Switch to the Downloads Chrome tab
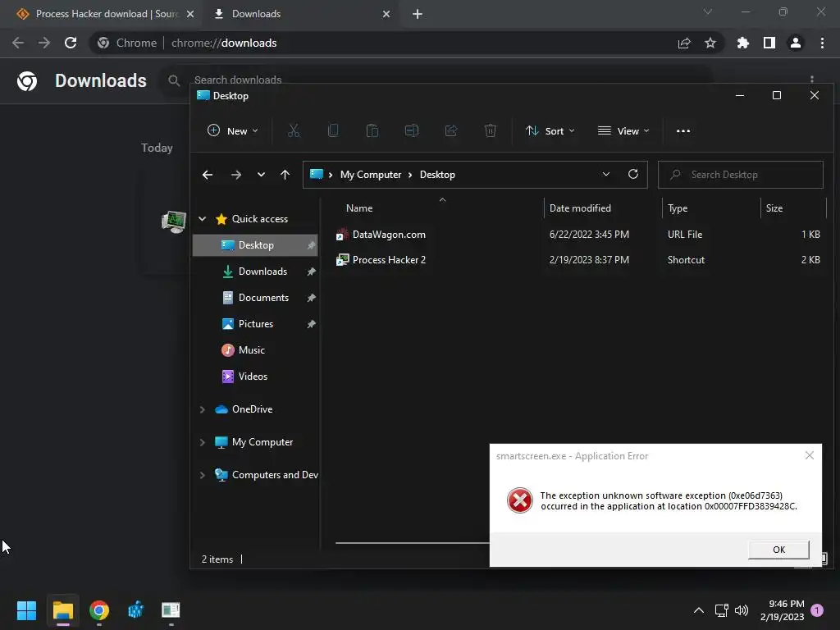This screenshot has height=630, width=840. 300,14
